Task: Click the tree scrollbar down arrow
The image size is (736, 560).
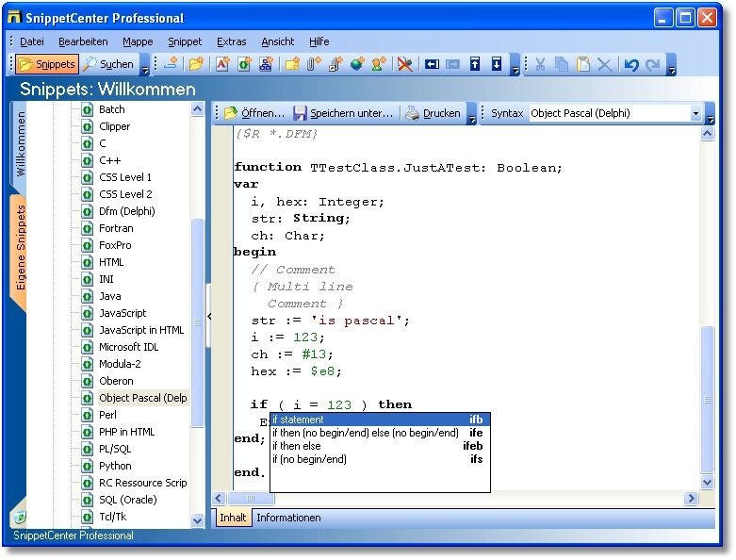Action: pyautogui.click(x=198, y=520)
